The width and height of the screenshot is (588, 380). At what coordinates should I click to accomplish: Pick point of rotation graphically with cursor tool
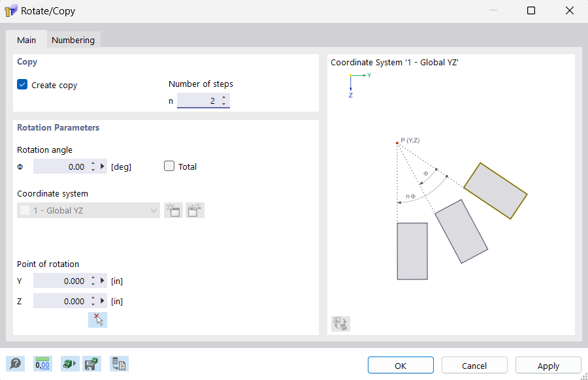[97, 319]
